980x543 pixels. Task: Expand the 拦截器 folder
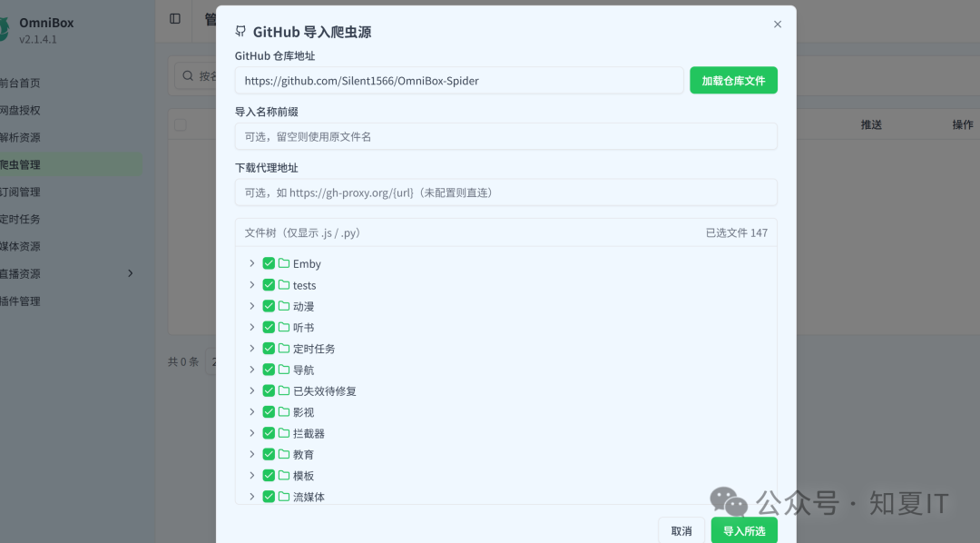[252, 433]
